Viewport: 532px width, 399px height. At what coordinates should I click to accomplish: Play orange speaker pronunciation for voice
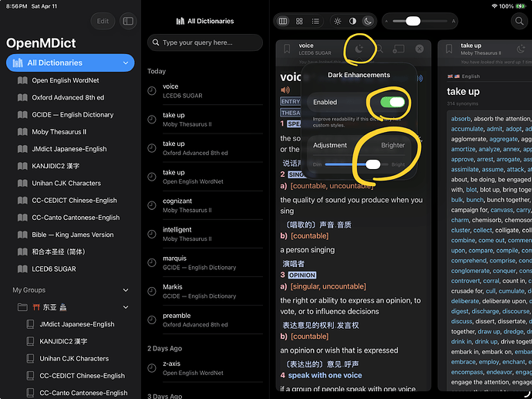tap(285, 90)
